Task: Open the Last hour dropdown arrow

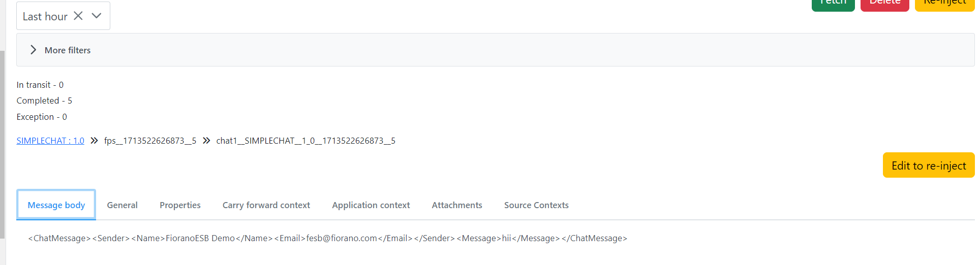Action: point(97,16)
